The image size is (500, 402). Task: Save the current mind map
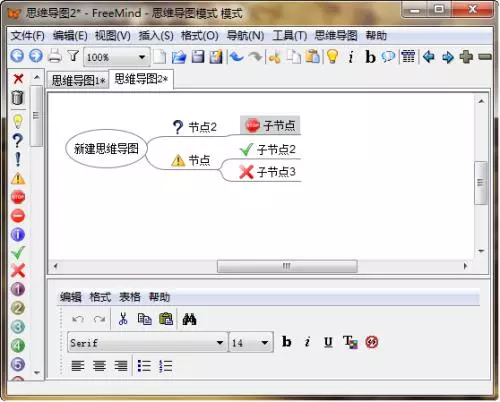pos(198,57)
